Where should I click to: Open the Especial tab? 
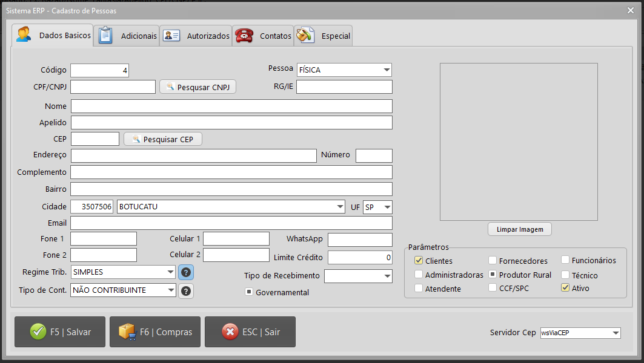click(x=324, y=36)
